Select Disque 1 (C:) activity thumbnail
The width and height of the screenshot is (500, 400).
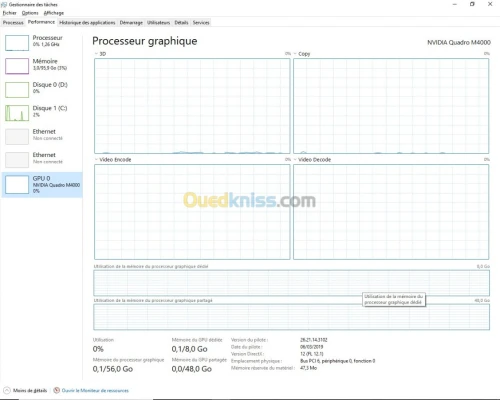pyautogui.click(x=17, y=113)
